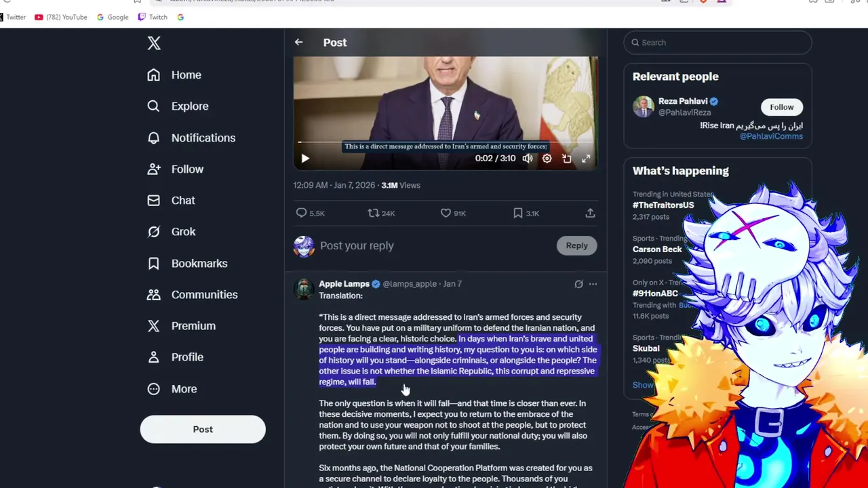Click the @PahlaviReza handle
This screenshot has height=488, width=868.
pos(685,113)
